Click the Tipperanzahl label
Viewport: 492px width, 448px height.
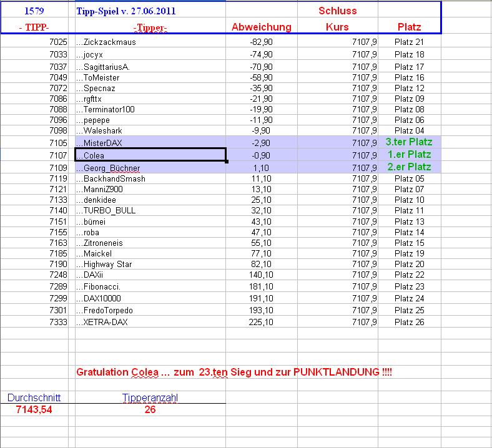click(x=150, y=397)
